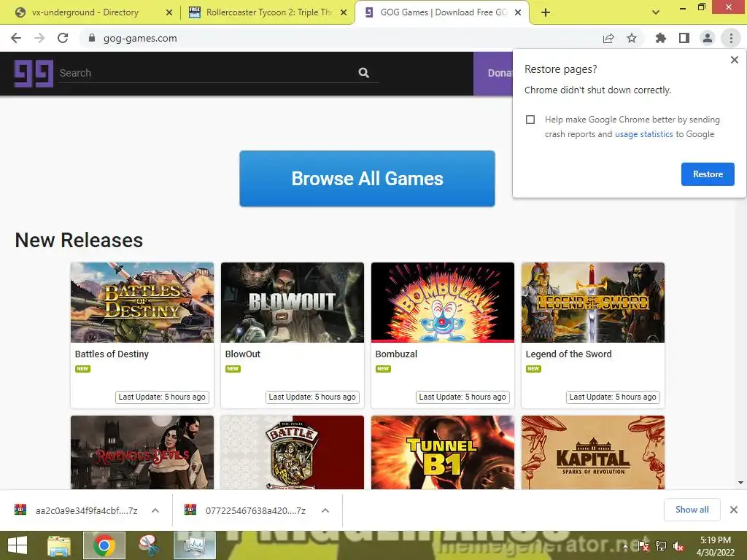Open the monitor app in taskbar
The height and width of the screenshot is (560, 747).
tap(194, 545)
